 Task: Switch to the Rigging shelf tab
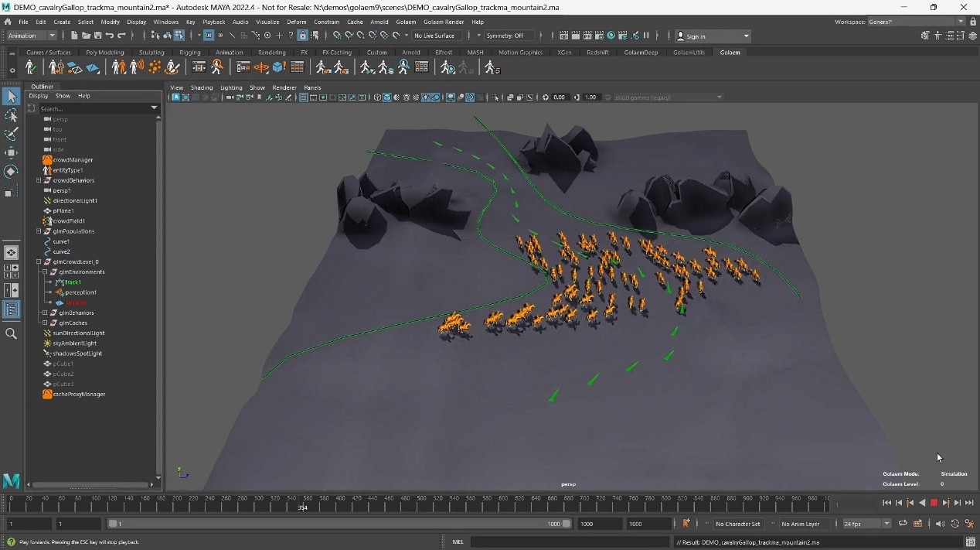click(x=190, y=53)
